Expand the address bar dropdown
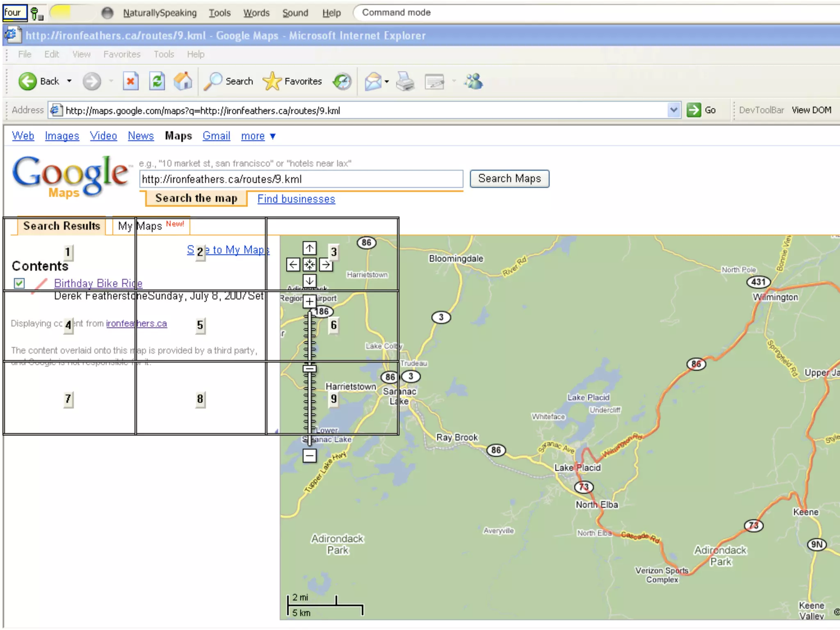Image resolution: width=840 pixels, height=630 pixels. (673, 110)
